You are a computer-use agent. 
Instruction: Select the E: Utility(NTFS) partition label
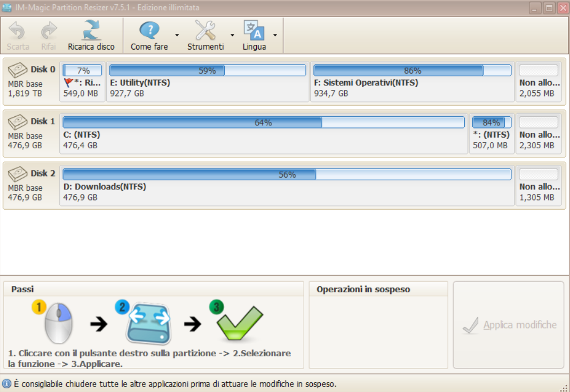click(140, 83)
